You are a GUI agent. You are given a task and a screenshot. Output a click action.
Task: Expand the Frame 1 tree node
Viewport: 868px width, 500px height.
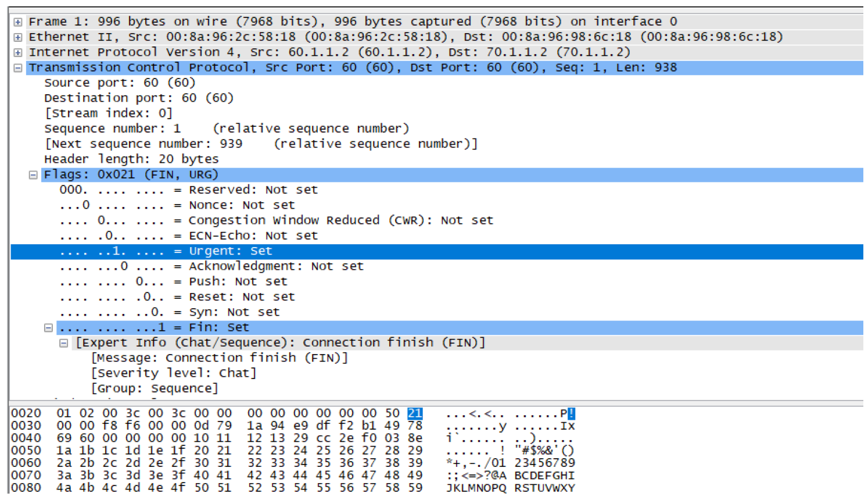18,22
